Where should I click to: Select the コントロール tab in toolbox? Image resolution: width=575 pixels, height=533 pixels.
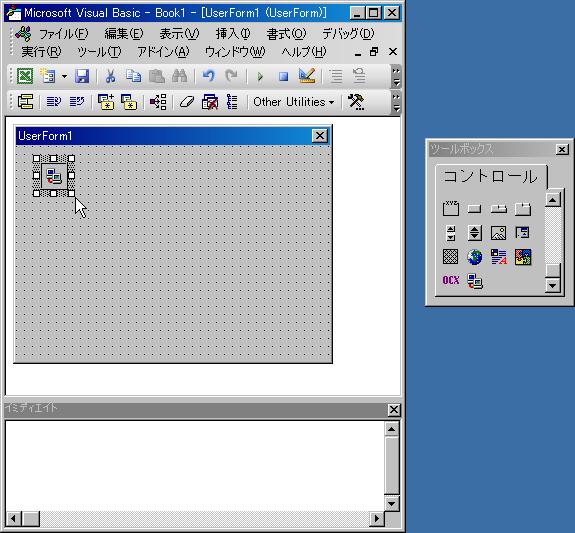(x=490, y=176)
